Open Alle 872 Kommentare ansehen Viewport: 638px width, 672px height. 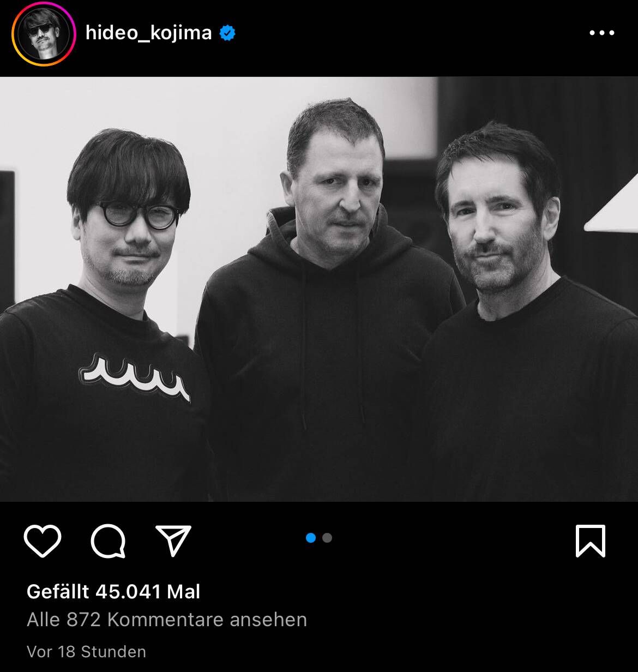[x=167, y=620]
